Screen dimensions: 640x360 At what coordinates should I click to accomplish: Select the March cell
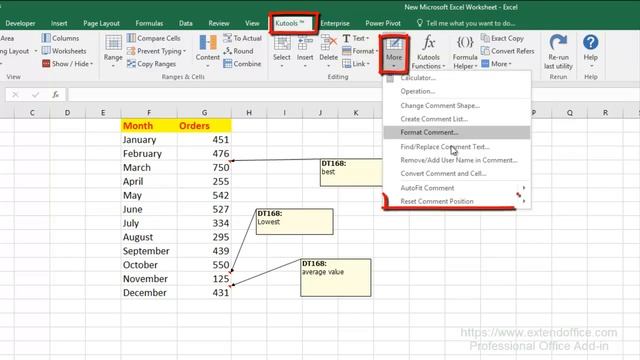click(x=149, y=167)
